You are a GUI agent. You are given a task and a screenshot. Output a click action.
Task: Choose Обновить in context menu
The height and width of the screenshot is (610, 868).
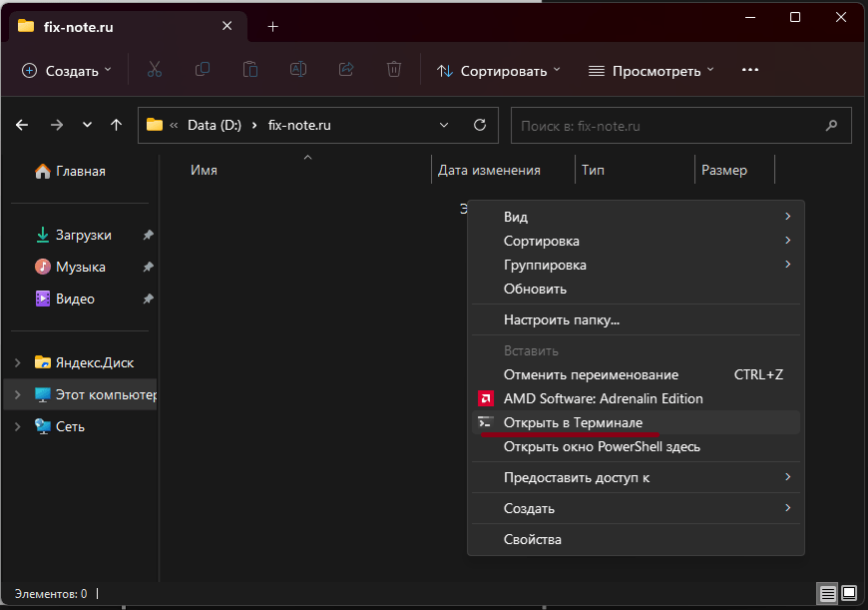pos(636,289)
